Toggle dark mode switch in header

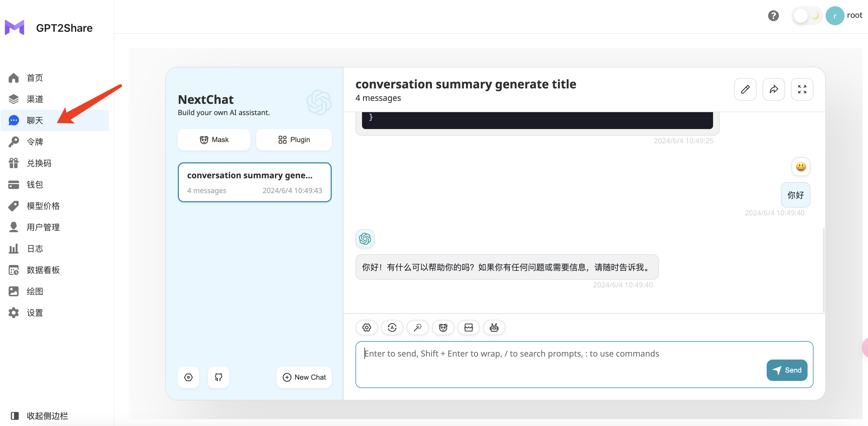tap(807, 15)
